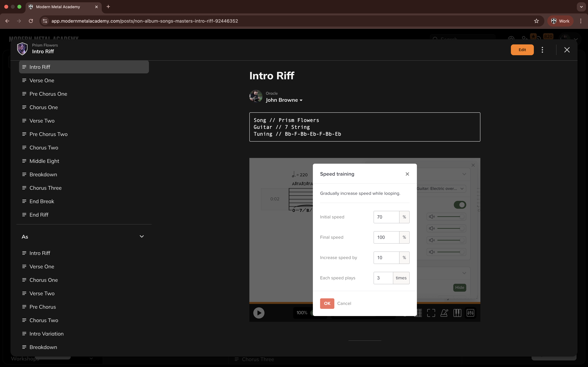Open the mixer settings icon

pos(470,313)
